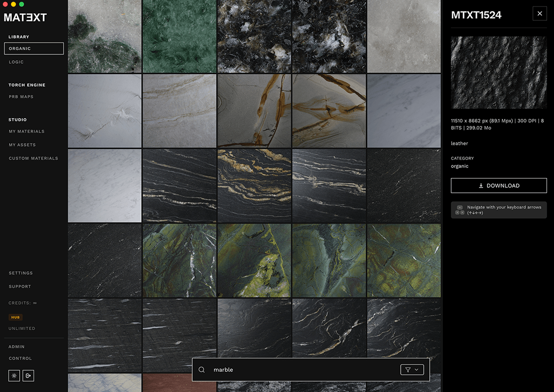Click the Admin link
The image size is (554, 392).
(17, 347)
